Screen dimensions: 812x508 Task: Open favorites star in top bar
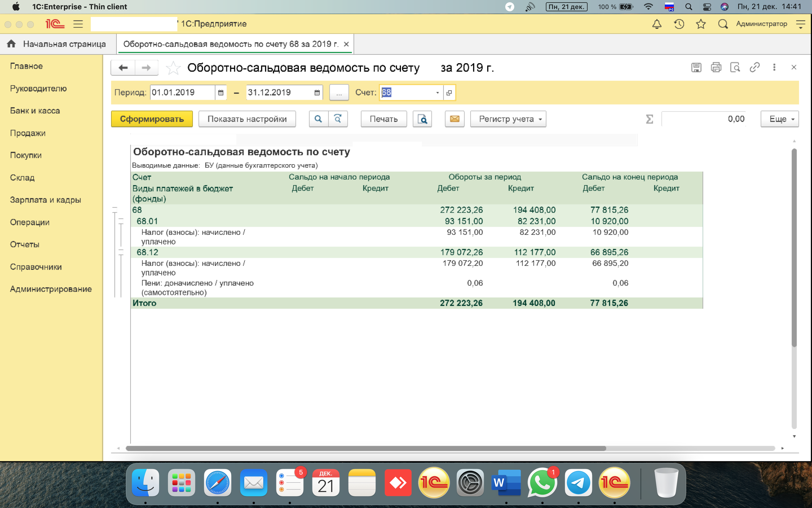(701, 24)
